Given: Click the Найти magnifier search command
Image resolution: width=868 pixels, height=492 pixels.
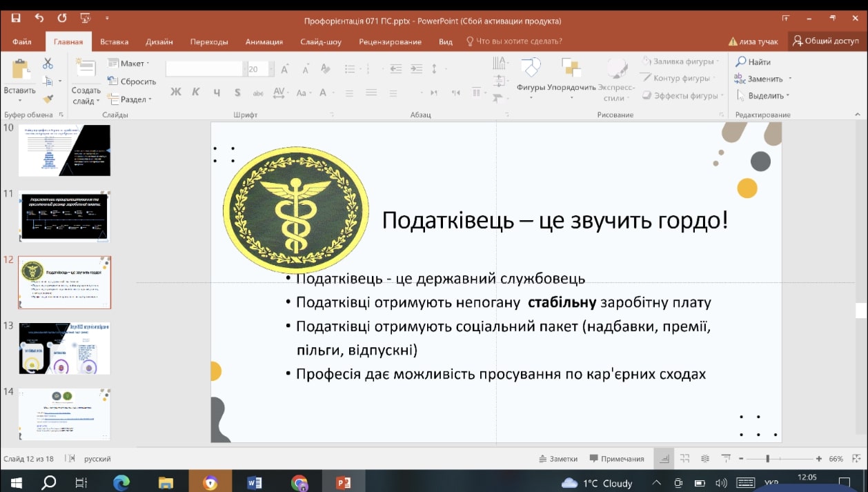Looking at the screenshot, I should [753, 62].
